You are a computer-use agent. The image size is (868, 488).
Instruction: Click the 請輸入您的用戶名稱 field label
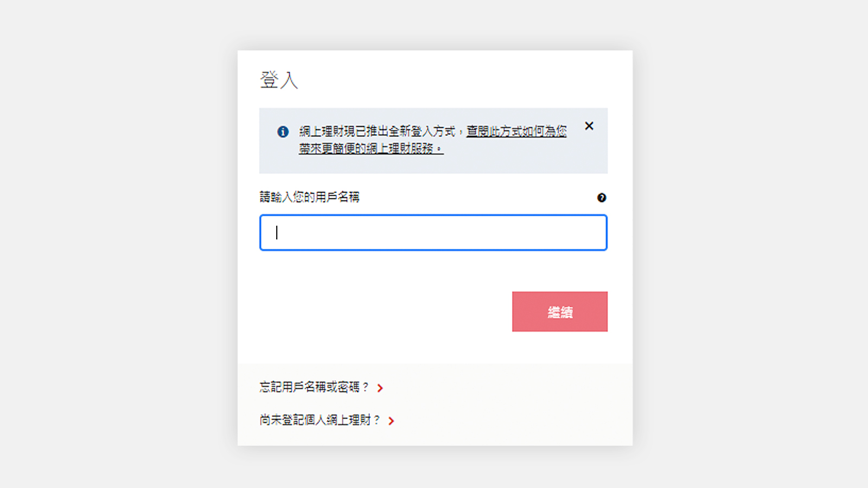coord(309,197)
